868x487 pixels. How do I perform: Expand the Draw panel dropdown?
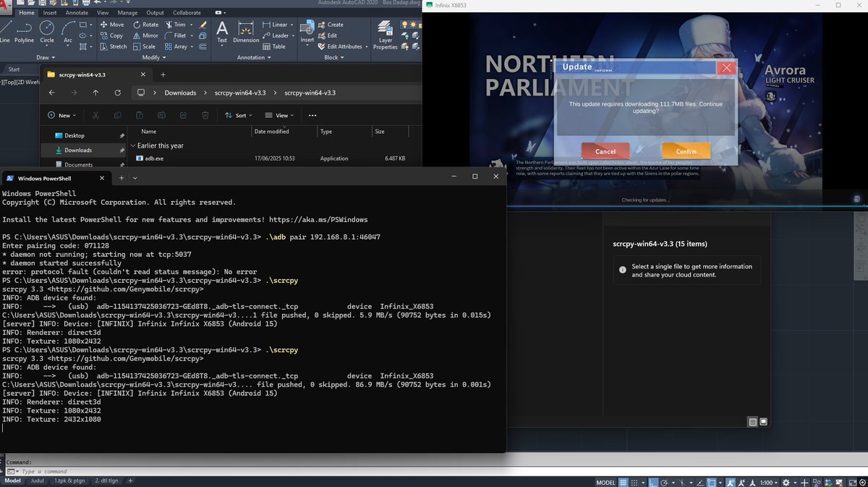pos(46,57)
